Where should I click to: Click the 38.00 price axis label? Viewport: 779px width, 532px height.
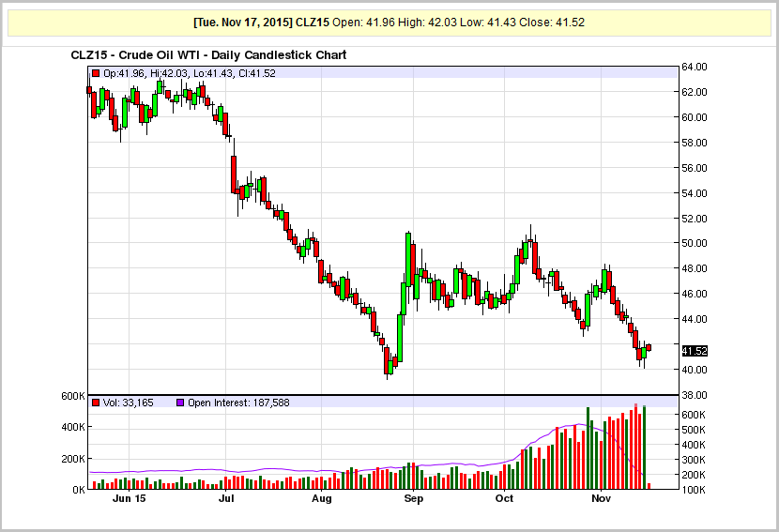point(694,395)
